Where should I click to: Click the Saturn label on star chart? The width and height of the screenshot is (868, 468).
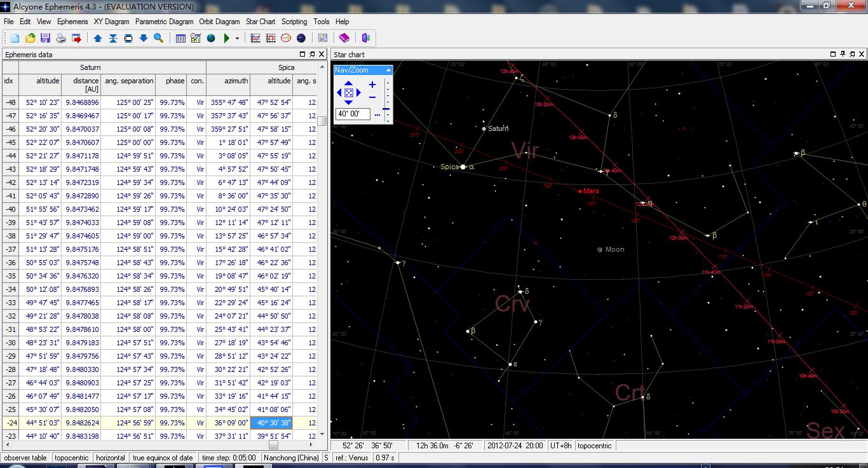click(x=498, y=128)
